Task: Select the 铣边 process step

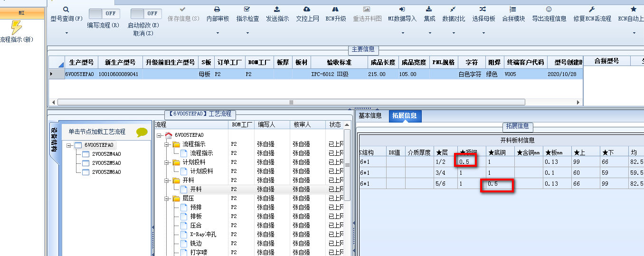Action: (196, 243)
